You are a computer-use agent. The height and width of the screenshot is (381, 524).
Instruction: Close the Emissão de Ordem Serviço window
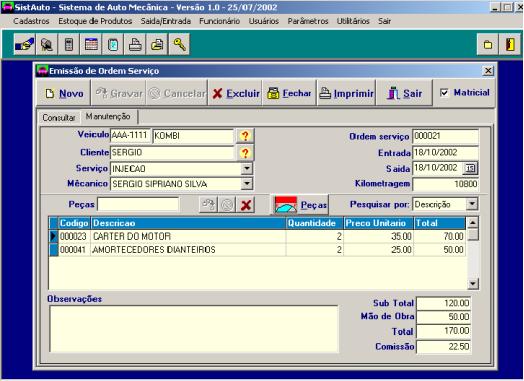click(488, 71)
